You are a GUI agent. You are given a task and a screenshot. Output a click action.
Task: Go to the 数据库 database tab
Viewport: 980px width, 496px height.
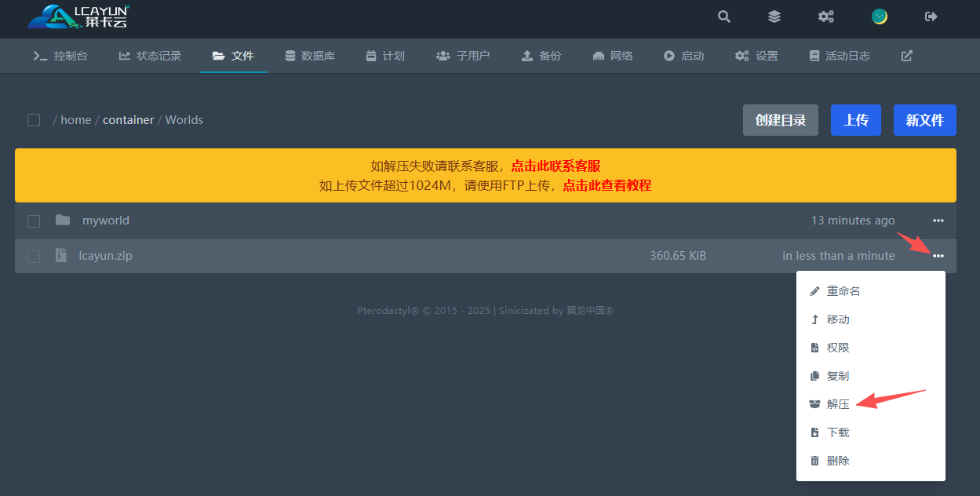click(x=310, y=56)
